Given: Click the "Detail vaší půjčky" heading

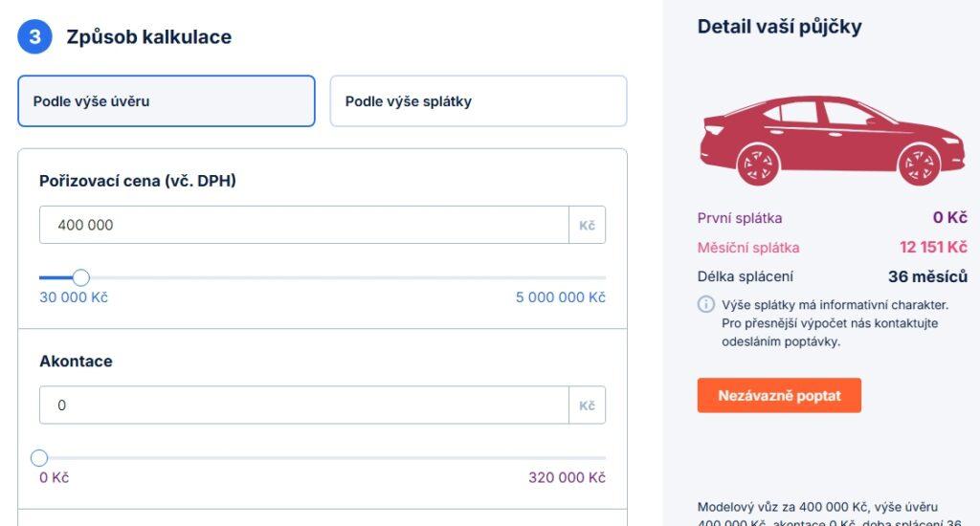Looking at the screenshot, I should tap(779, 27).
